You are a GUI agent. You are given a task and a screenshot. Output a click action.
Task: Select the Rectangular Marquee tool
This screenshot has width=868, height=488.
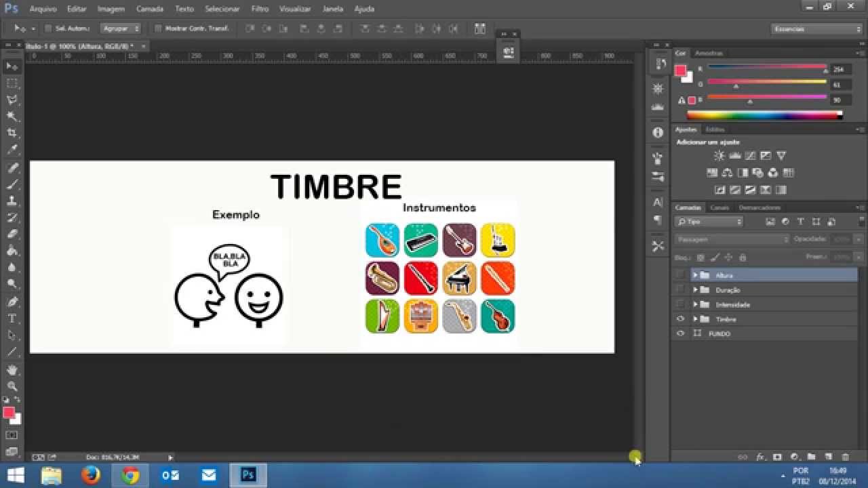coord(12,83)
